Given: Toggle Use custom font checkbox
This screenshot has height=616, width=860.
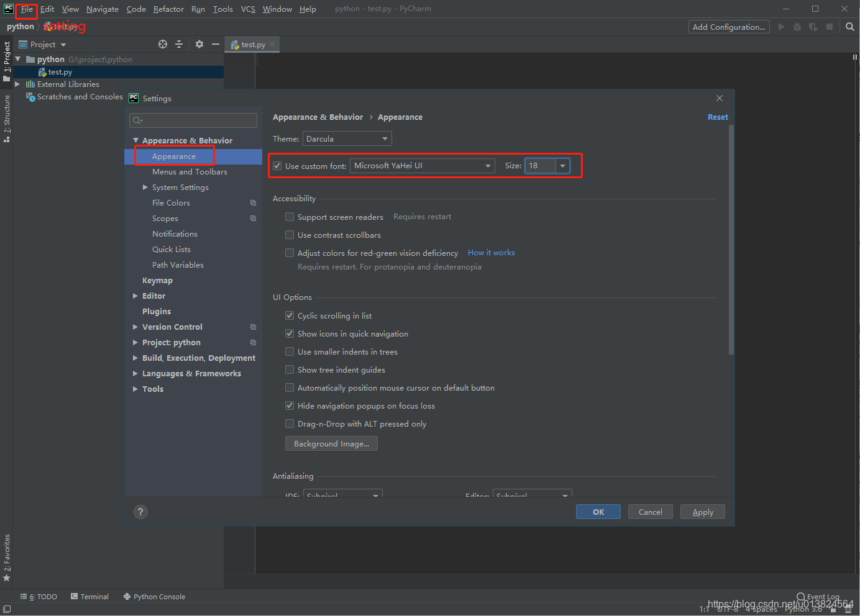Looking at the screenshot, I should click(277, 166).
